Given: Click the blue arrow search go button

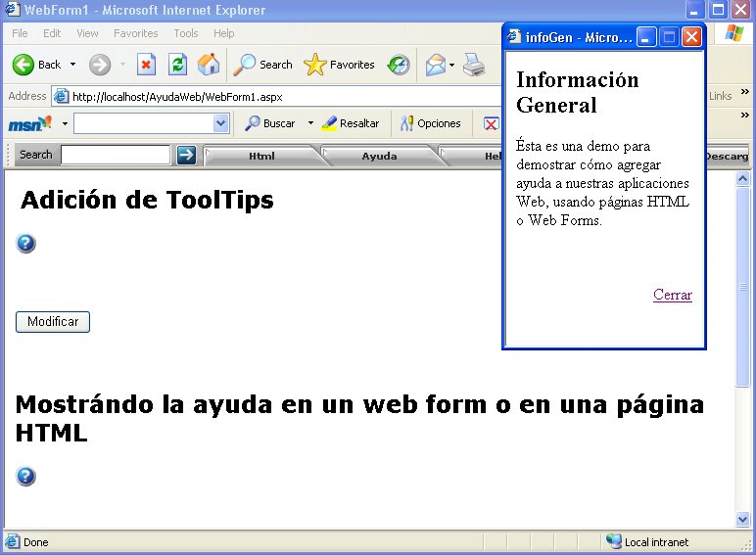Looking at the screenshot, I should (186, 155).
